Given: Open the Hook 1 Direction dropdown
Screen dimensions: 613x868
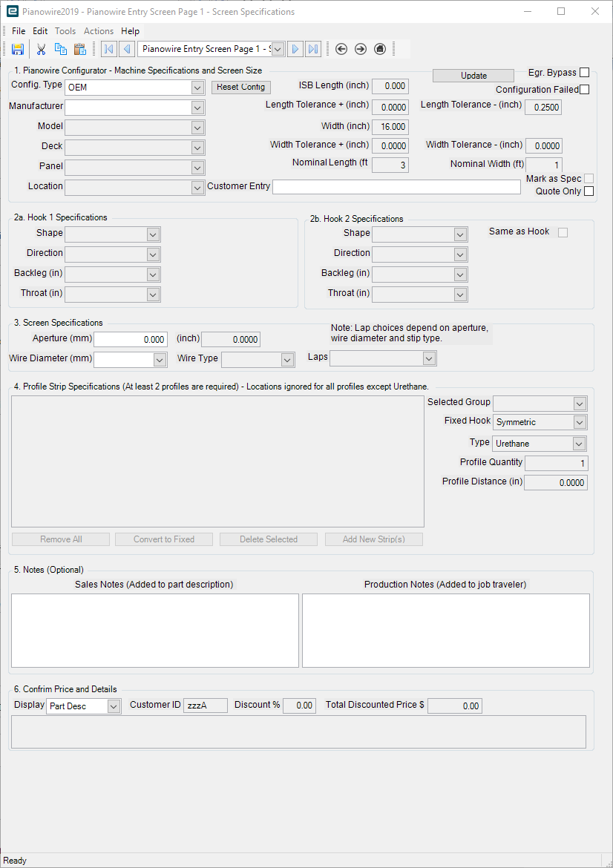Looking at the screenshot, I should 154,254.
